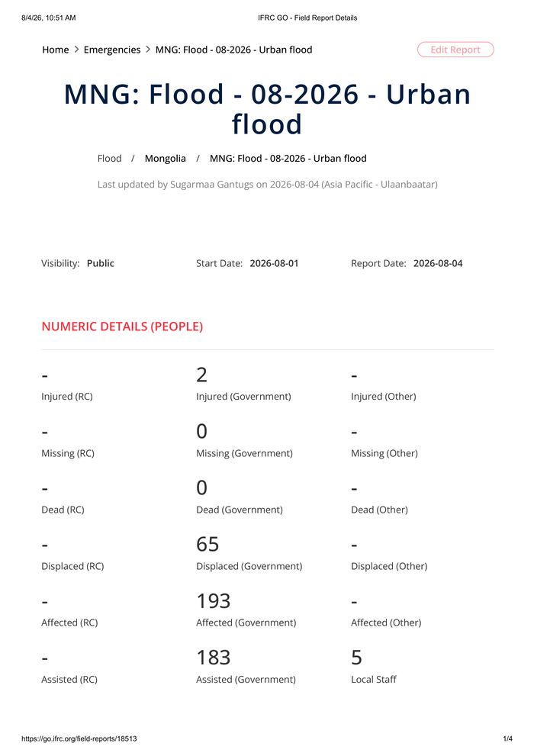Viewport: 534px width, 756px height.
Task: Click the Numeric Details (People) heading
Action: tap(122, 327)
